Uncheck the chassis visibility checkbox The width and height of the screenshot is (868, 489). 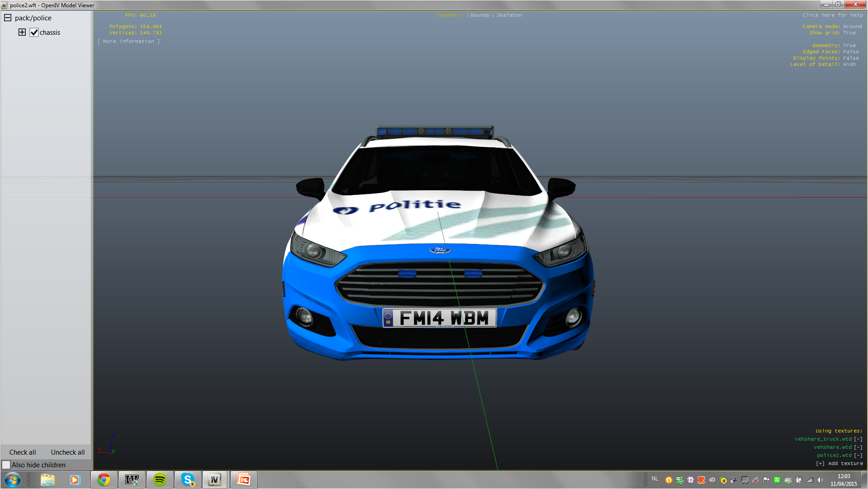click(34, 33)
